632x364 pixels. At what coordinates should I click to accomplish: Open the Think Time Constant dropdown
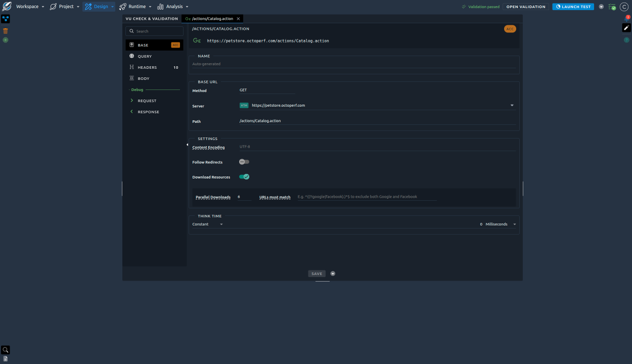[207, 224]
